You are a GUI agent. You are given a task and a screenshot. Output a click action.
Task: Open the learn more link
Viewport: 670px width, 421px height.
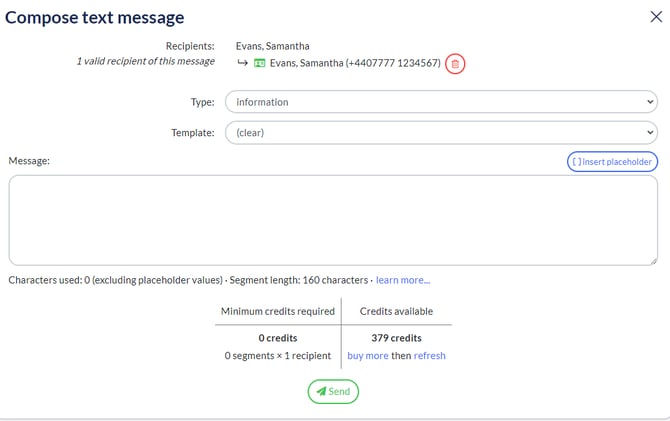pyautogui.click(x=403, y=280)
